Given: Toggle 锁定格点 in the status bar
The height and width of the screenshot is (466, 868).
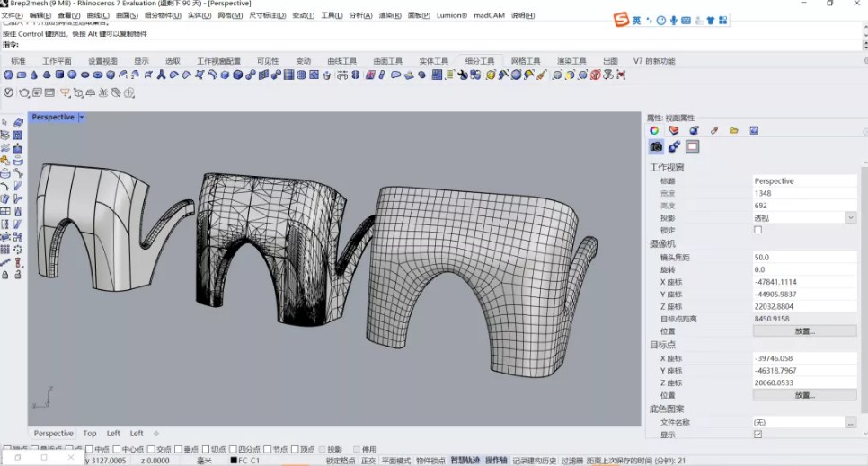Looking at the screenshot, I should click(x=340, y=461).
